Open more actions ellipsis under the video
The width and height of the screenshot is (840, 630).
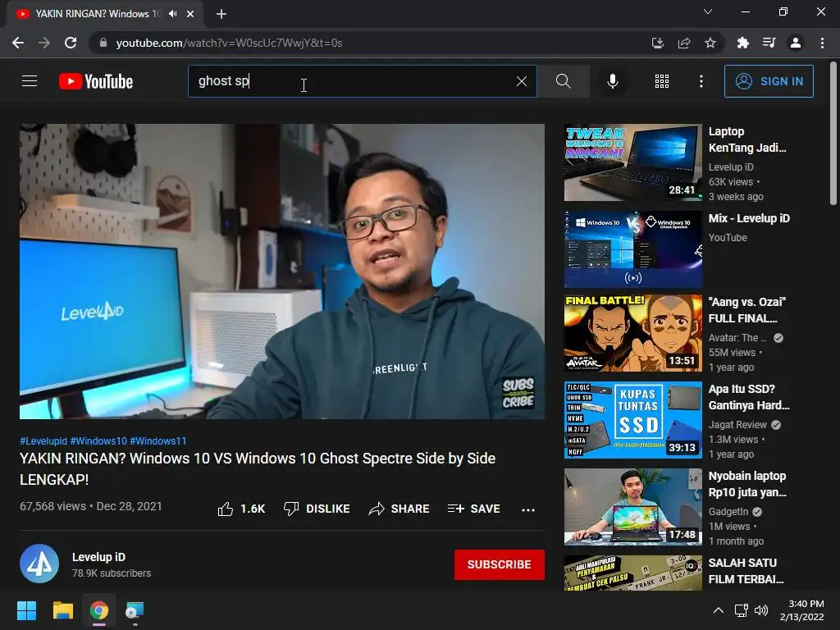pos(527,509)
